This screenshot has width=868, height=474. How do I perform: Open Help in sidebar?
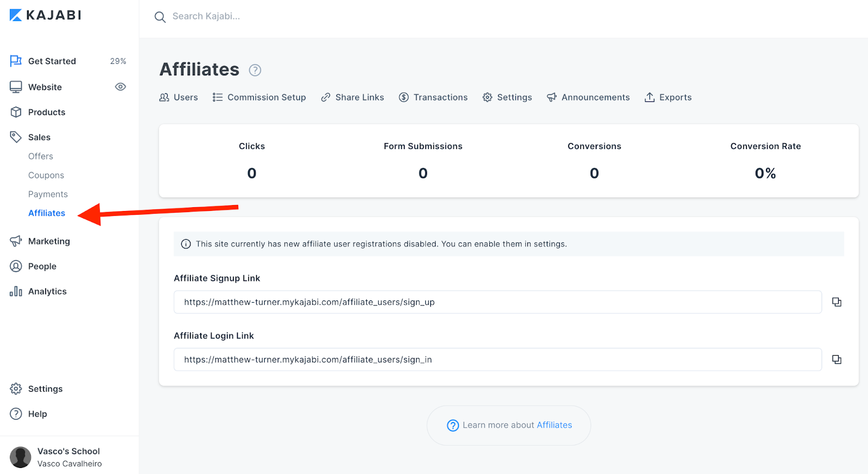point(37,414)
